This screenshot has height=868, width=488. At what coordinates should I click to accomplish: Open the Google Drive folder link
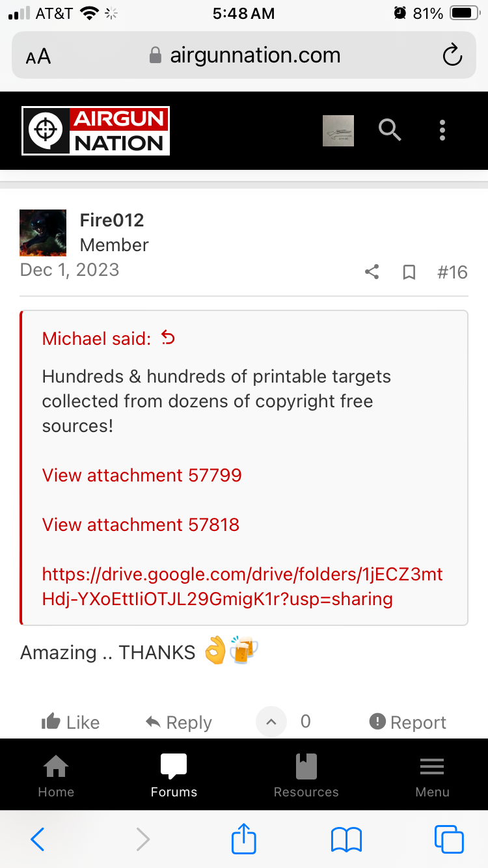pyautogui.click(x=242, y=586)
